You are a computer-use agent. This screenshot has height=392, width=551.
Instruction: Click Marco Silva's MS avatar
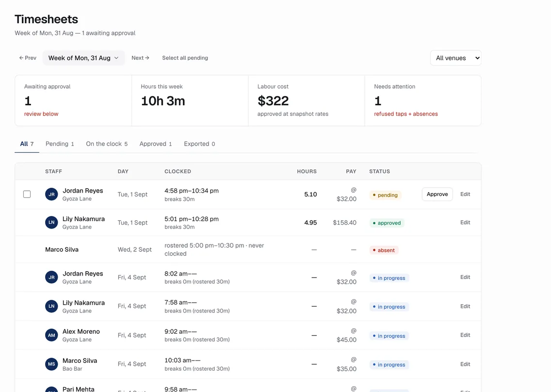[x=51, y=364]
